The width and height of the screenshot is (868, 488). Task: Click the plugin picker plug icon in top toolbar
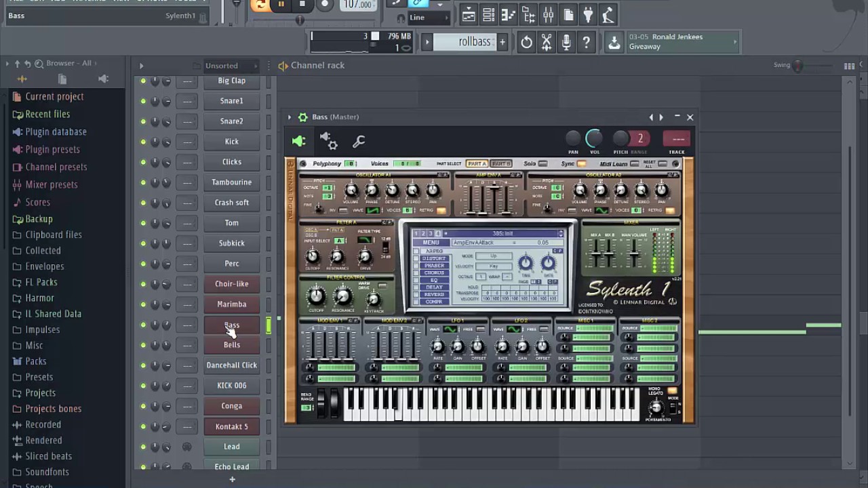coord(588,14)
